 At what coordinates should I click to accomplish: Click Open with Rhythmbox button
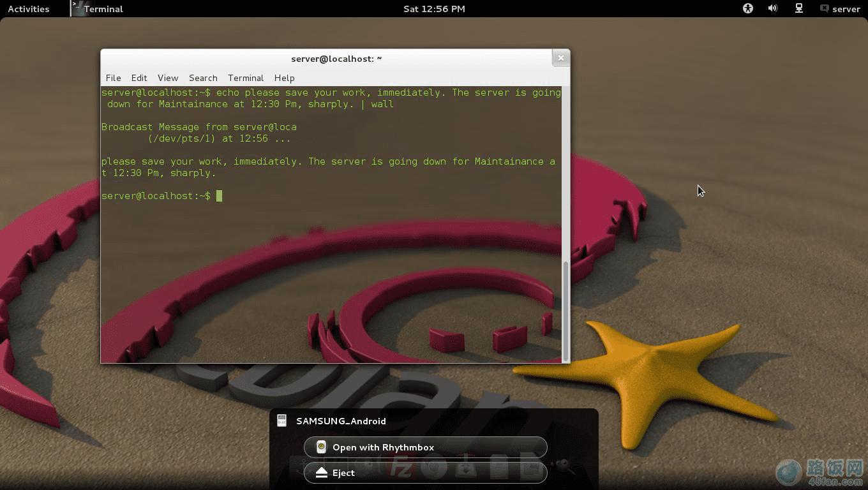click(426, 447)
